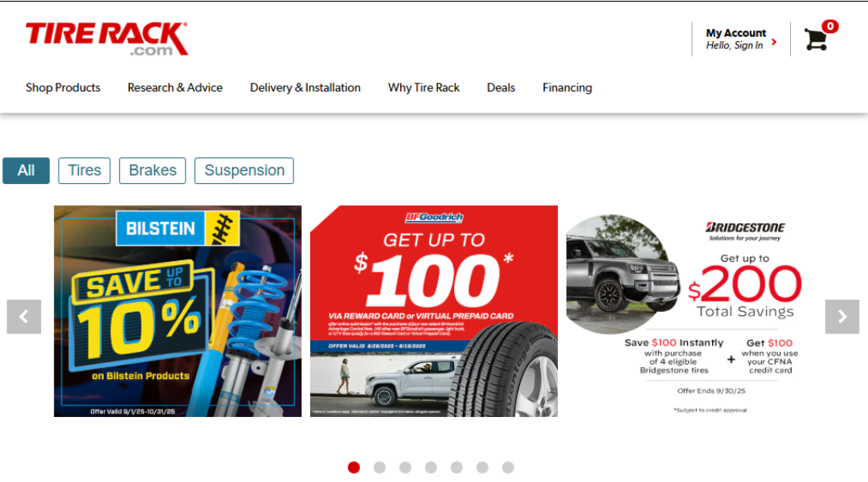Open the Why Tire Rack menu
Screen dimensions: 868x482
click(424, 88)
